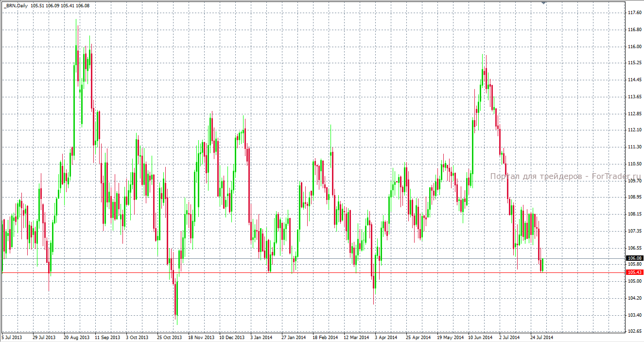The width and height of the screenshot is (644, 342).
Task: Click the 2 Jul 2014 date label
Action: pos(510,337)
